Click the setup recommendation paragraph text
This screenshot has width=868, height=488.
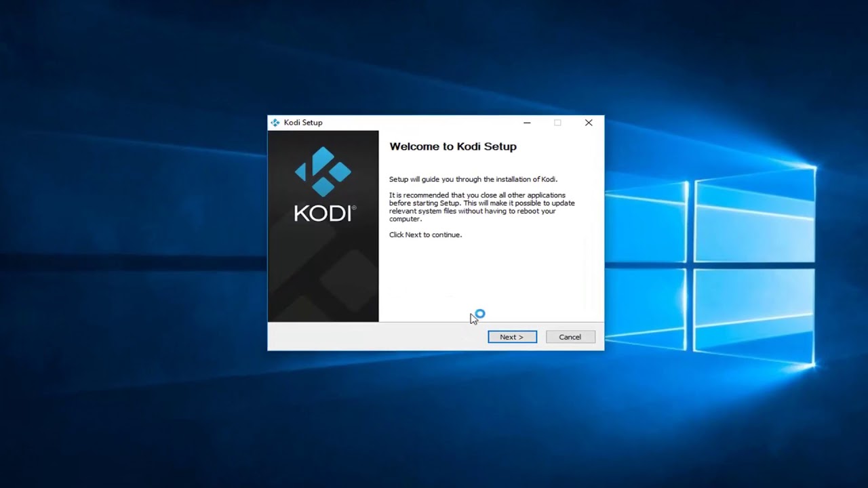tap(481, 207)
